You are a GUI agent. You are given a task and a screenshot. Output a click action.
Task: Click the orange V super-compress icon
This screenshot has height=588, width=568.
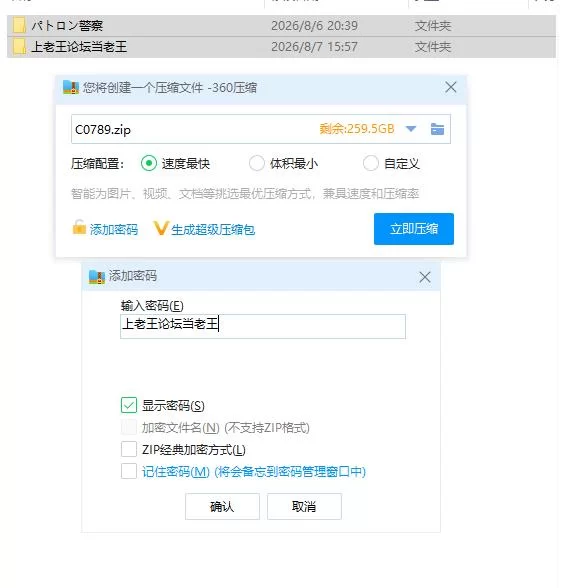(x=161, y=228)
